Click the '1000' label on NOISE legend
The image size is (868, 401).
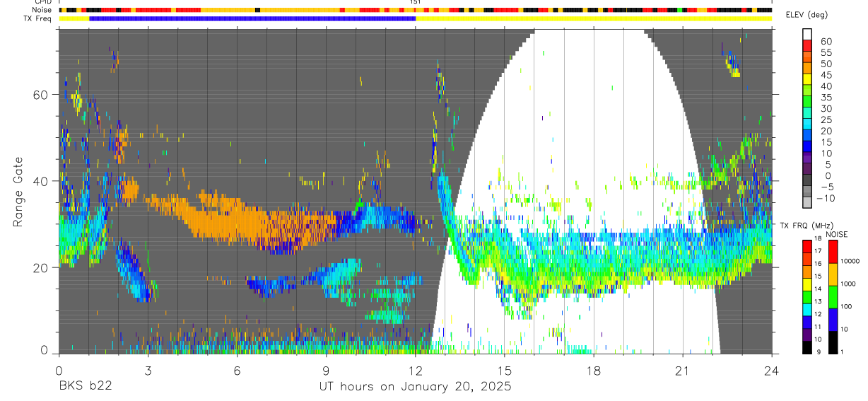pyautogui.click(x=850, y=284)
